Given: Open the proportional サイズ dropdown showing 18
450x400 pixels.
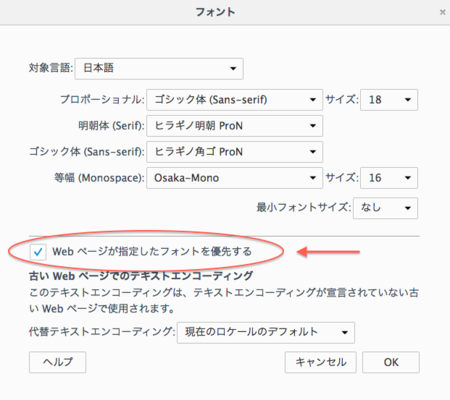Looking at the screenshot, I should click(389, 100).
